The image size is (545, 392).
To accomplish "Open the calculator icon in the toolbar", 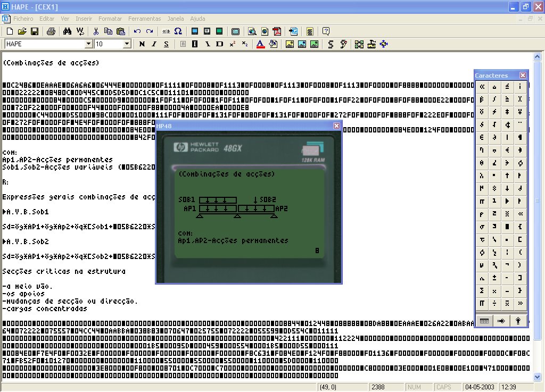I will coord(310,31).
